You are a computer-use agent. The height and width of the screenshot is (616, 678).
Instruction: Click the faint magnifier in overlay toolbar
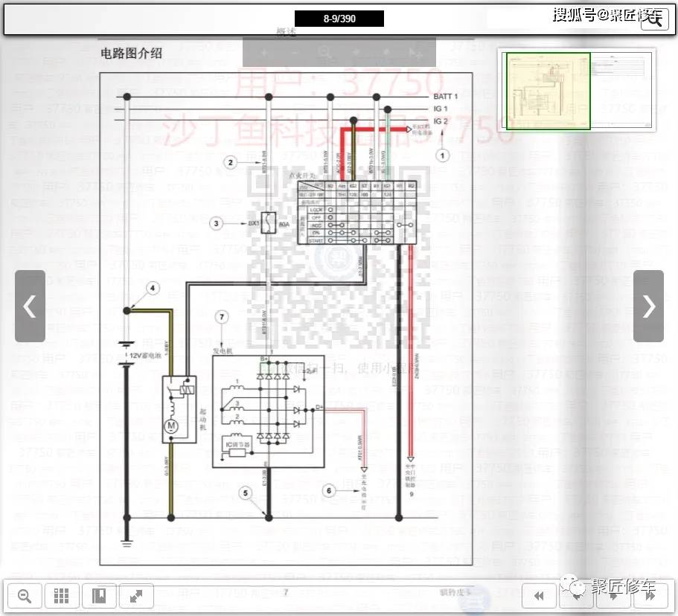(324, 52)
